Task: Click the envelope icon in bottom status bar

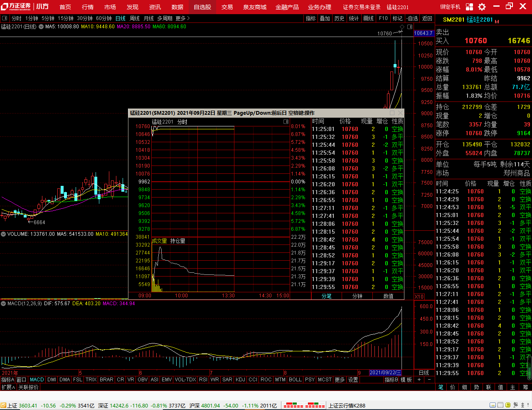Action: pyautogui.click(x=493, y=405)
